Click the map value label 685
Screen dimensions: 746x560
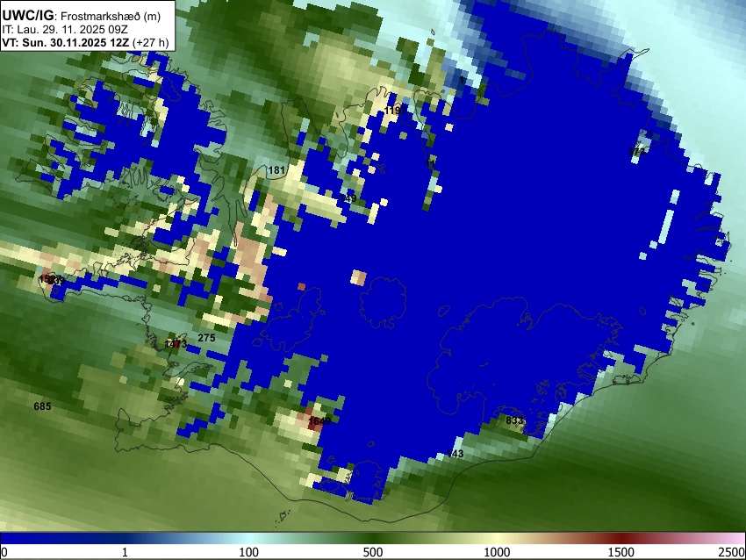pos(42,406)
